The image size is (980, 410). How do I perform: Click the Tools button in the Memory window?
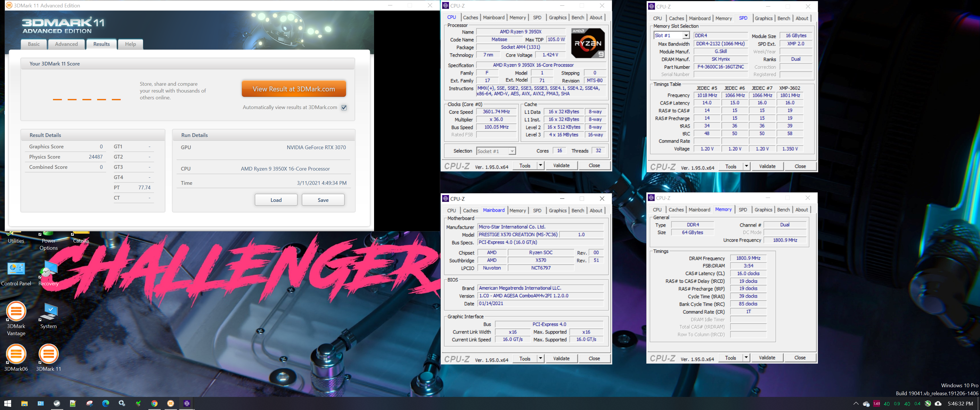click(730, 358)
